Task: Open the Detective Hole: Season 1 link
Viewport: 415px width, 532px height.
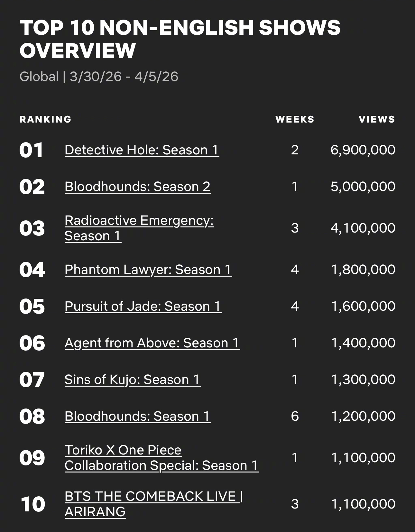Action: click(x=142, y=150)
